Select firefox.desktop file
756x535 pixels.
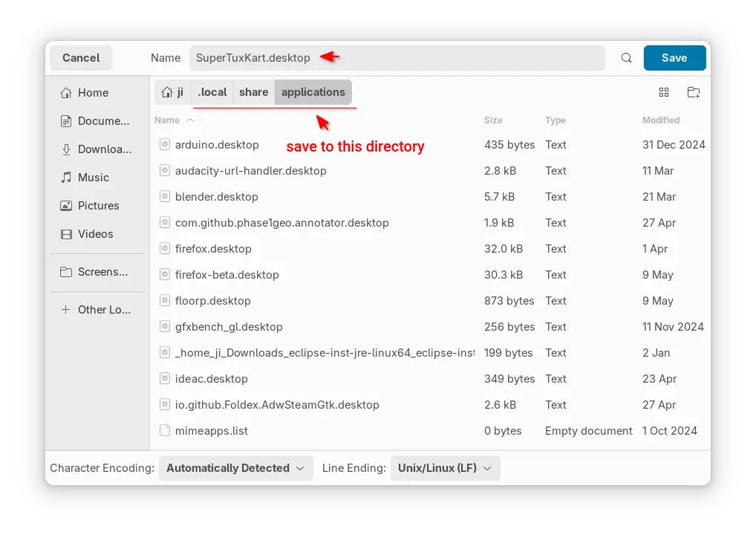pyautogui.click(x=430, y=249)
